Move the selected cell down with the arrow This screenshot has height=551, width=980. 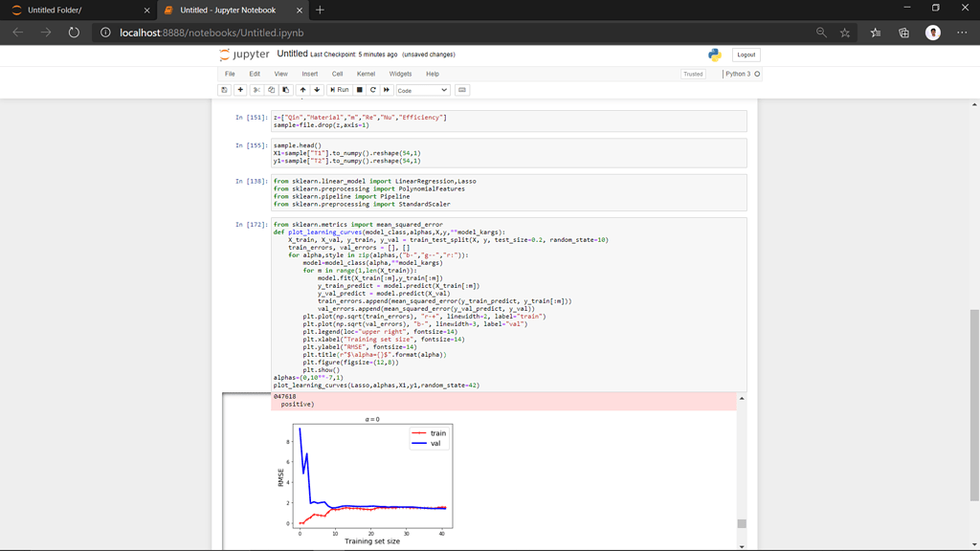[317, 90]
